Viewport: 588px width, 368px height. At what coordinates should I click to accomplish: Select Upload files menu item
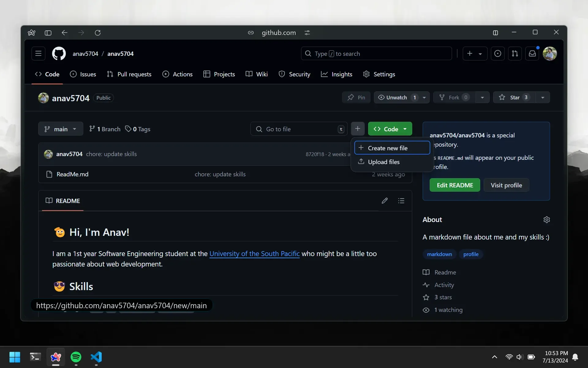click(392, 162)
